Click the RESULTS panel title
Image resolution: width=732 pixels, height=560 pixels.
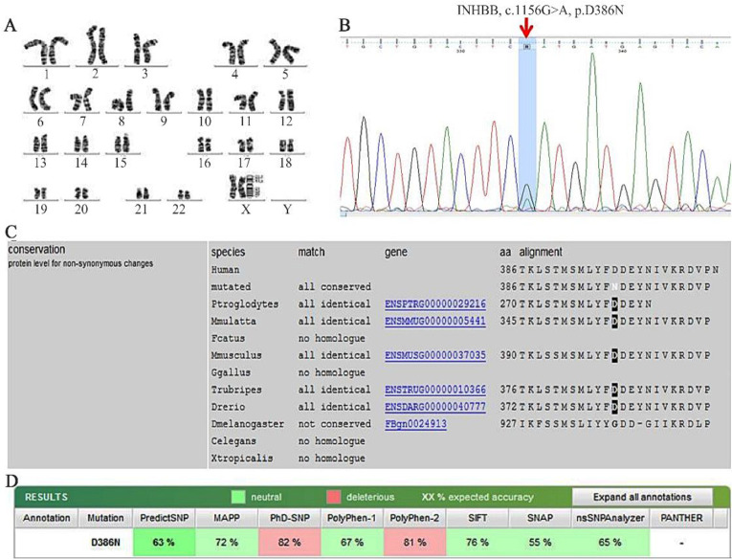46,497
